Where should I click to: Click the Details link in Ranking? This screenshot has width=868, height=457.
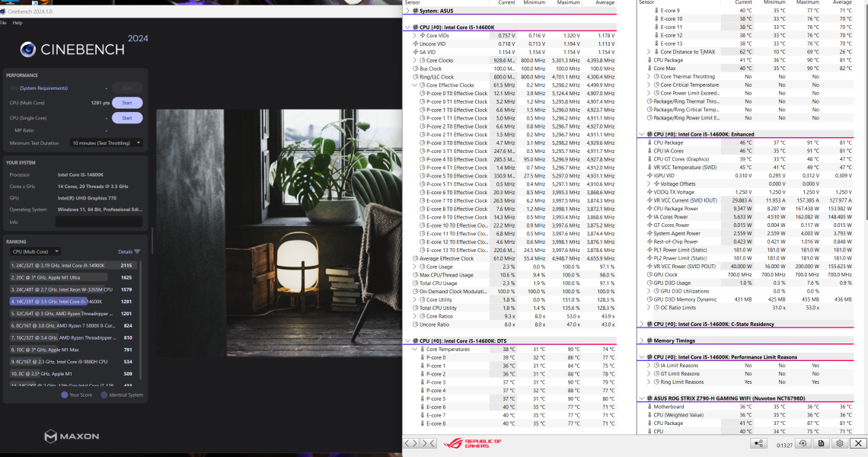(x=125, y=251)
